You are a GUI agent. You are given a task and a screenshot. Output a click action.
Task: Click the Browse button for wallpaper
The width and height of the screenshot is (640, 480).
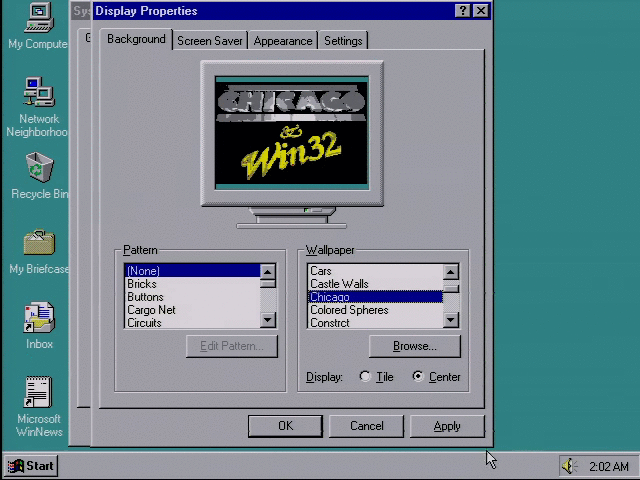415,346
